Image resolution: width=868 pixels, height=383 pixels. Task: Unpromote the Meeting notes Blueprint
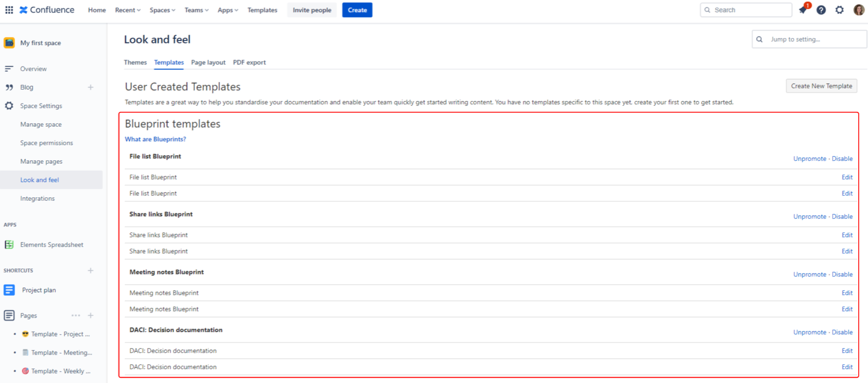[x=810, y=274]
